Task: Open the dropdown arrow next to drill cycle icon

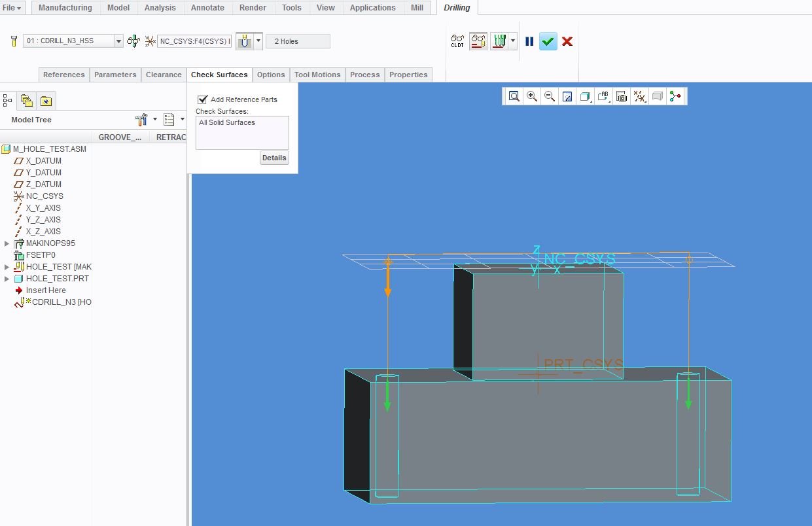Action: click(258, 41)
